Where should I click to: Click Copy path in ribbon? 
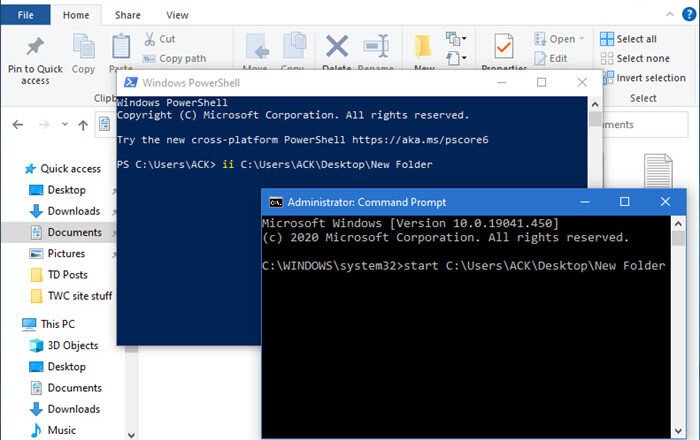174,58
